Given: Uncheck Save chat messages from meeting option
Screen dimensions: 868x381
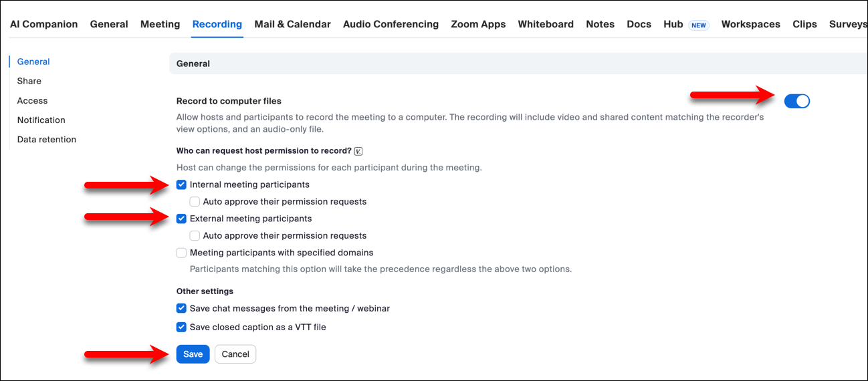Looking at the screenshot, I should coord(181,308).
